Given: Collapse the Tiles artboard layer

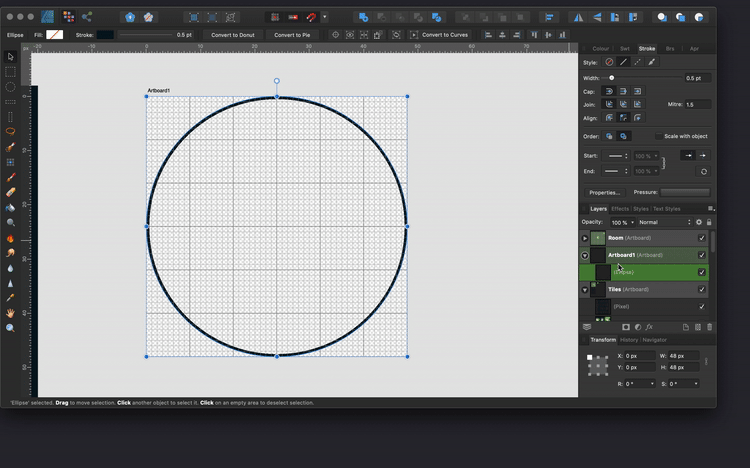Looking at the screenshot, I should click(x=585, y=290).
